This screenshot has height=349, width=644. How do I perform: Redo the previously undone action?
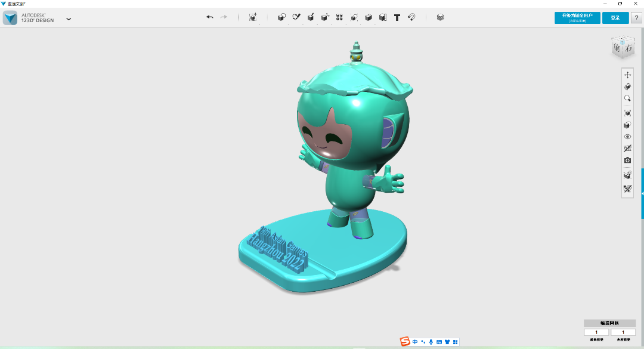[224, 17]
